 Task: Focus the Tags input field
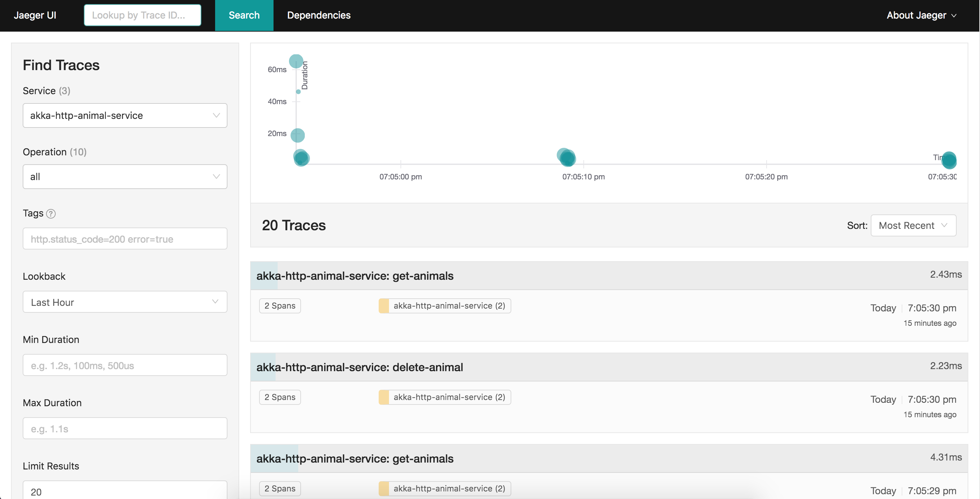(125, 239)
